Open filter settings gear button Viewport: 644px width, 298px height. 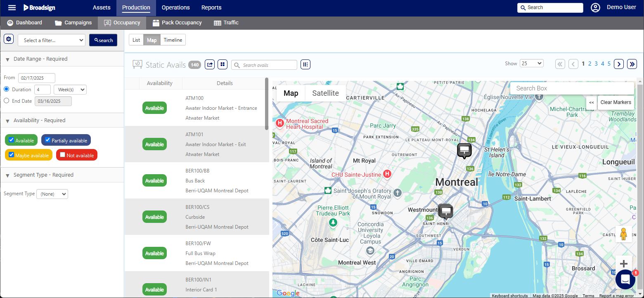[x=9, y=39]
